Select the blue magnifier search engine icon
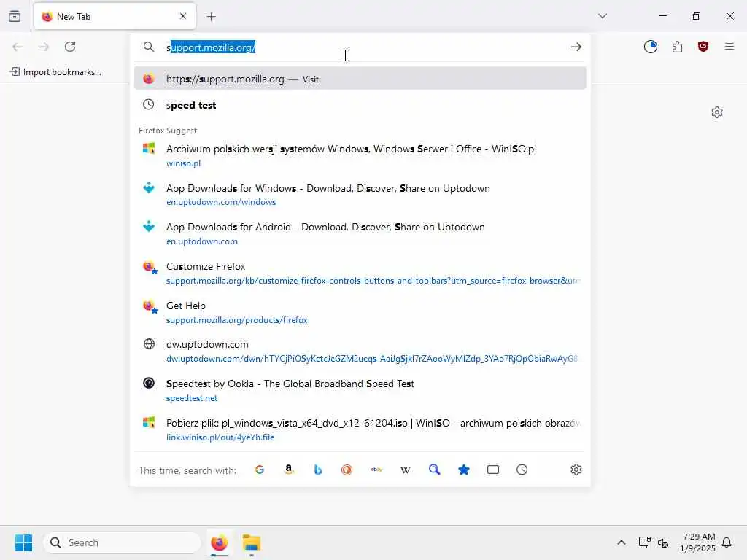The width and height of the screenshot is (747, 560). (435, 470)
